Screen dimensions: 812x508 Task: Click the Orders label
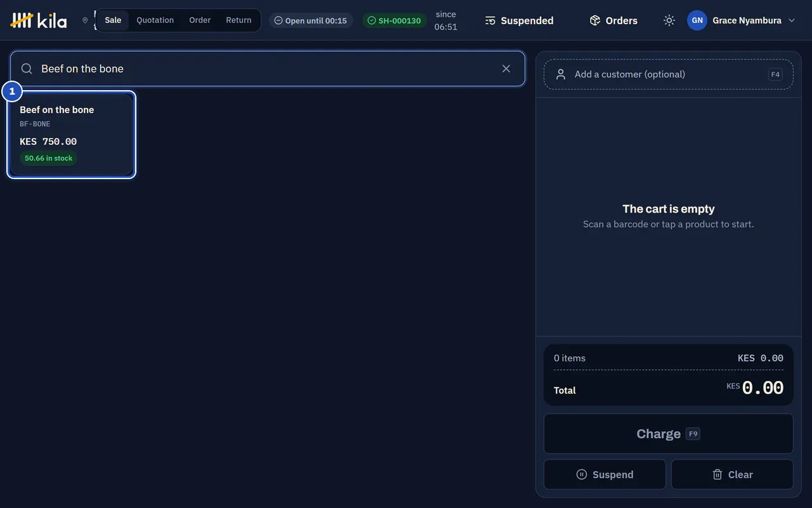coord(622,20)
